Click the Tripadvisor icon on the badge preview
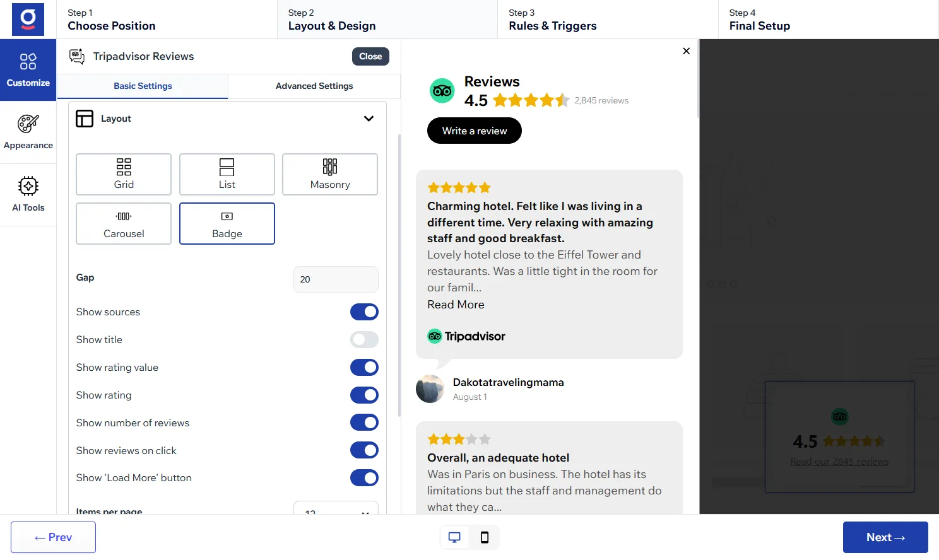 [839, 416]
